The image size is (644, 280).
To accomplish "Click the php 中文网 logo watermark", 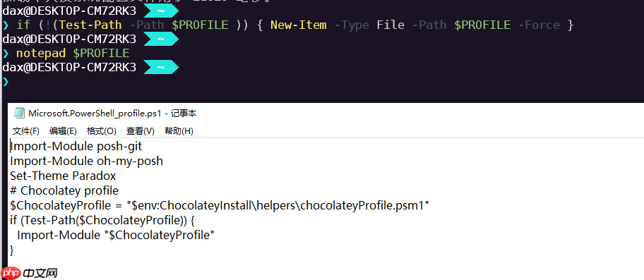I will click(x=29, y=273).
